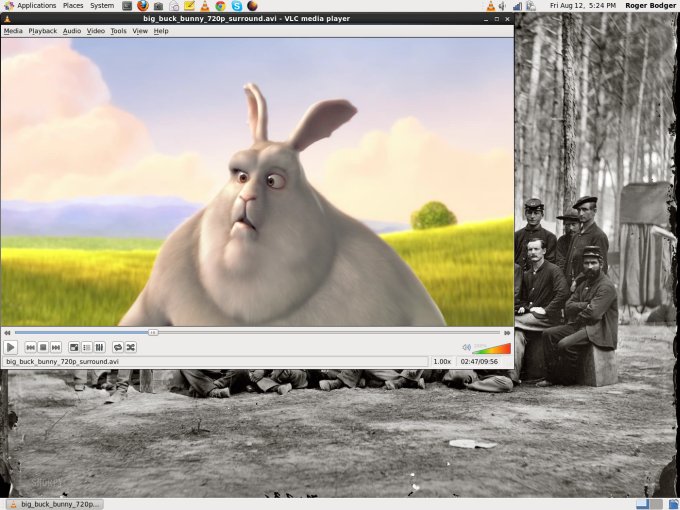Show the playlist panel
The width and height of the screenshot is (680, 510).
[x=87, y=347]
